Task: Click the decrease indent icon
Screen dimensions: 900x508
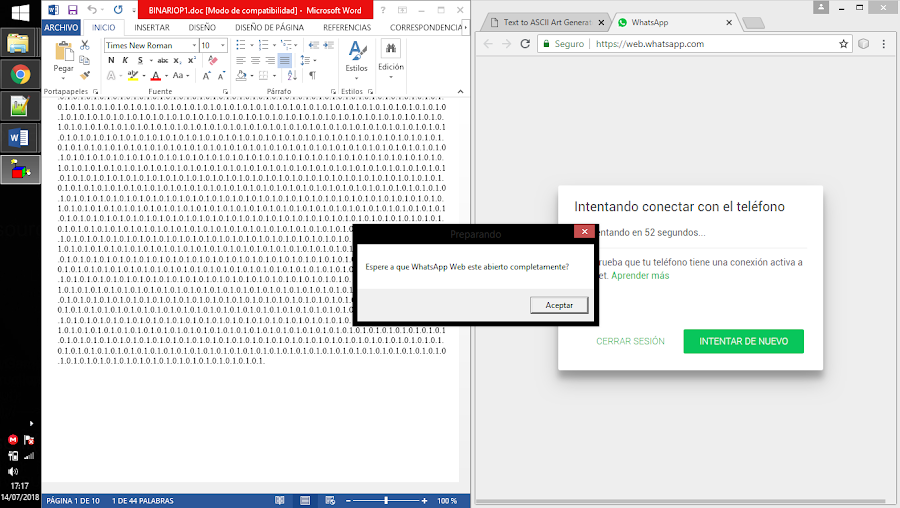Action: 313,45
